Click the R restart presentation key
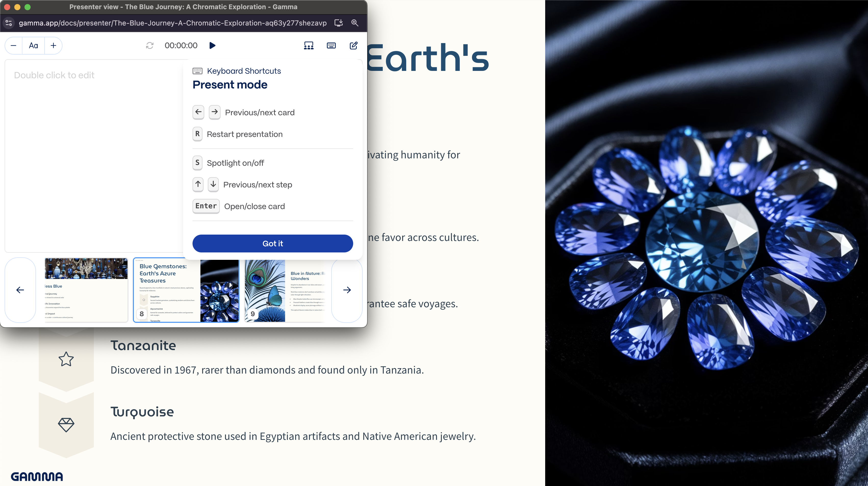 coord(197,134)
